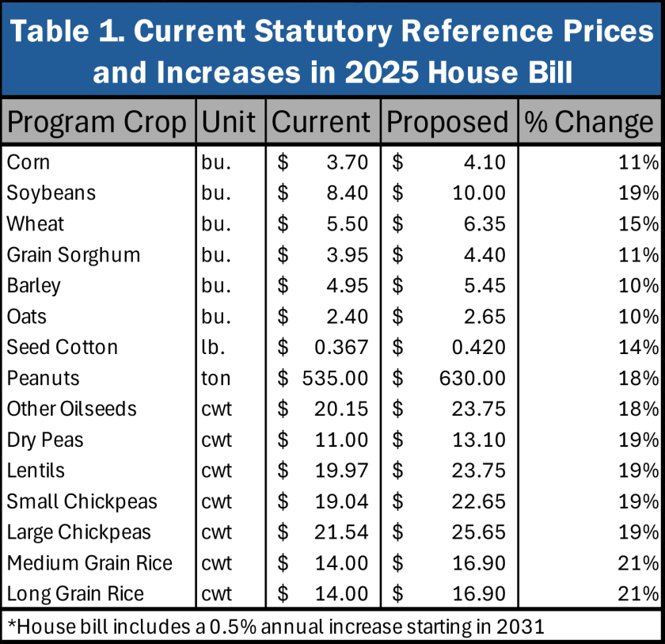
Task: Click the House bill footnote text
Action: click(275, 627)
